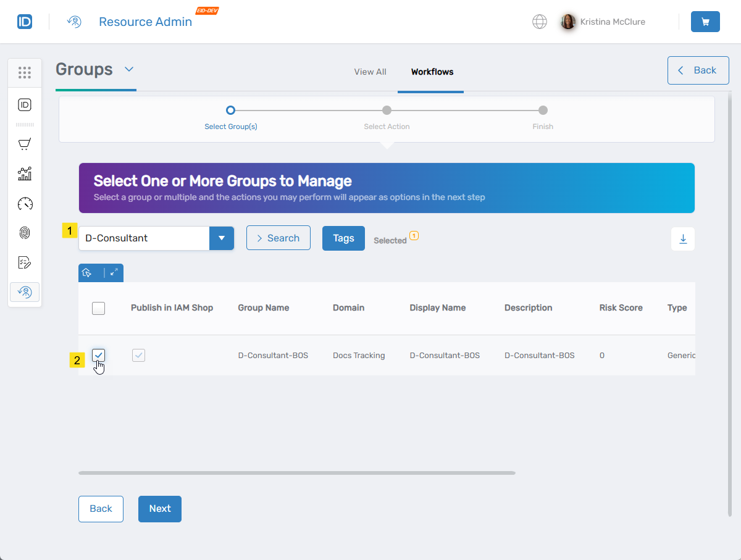Expand the Groups heading chevron

click(x=129, y=69)
